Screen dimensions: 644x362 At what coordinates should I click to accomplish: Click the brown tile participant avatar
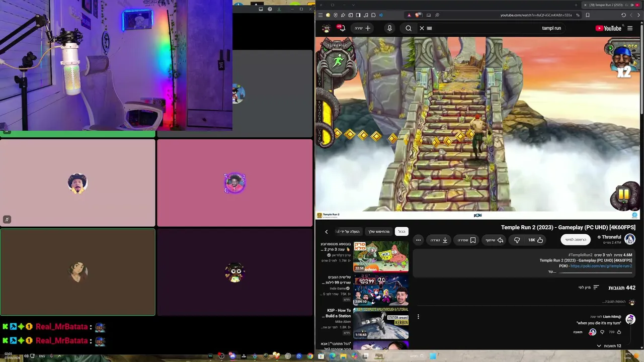point(77,272)
